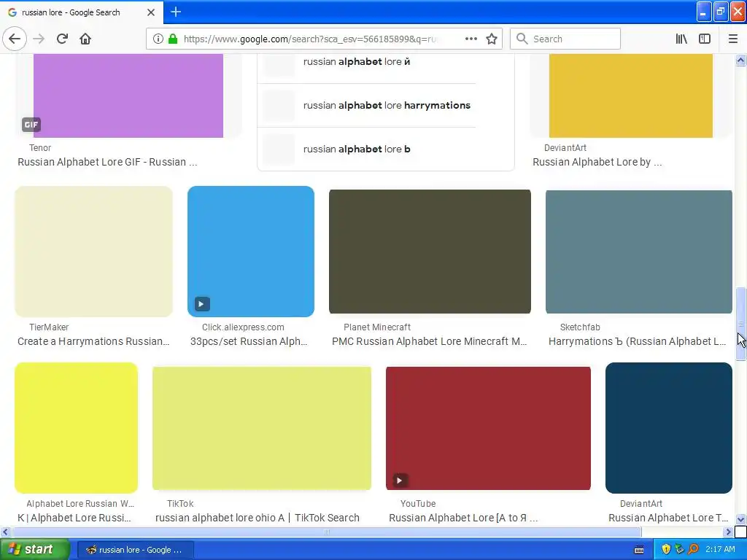Viewport: 747px width, 560px height.
Task: Open Russian Alphabet Lore [A to Я link
Action: coord(463,518)
